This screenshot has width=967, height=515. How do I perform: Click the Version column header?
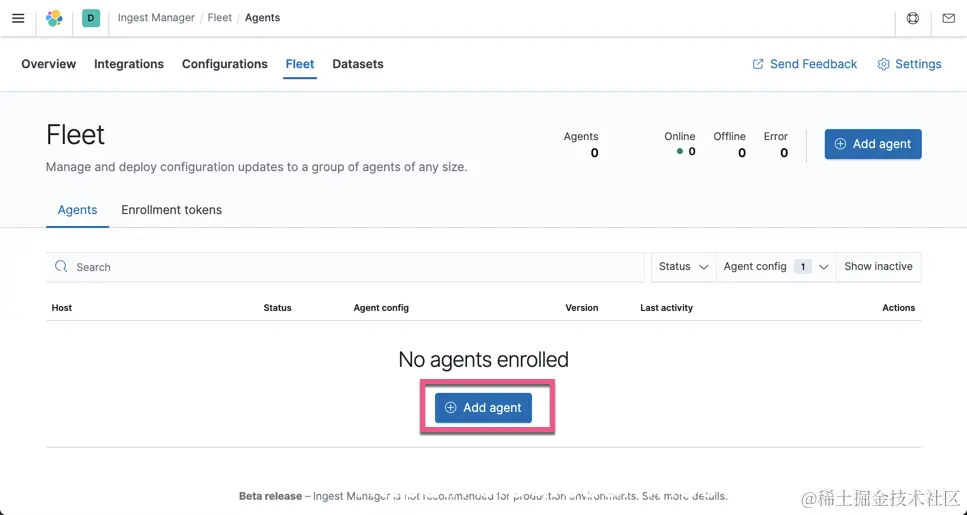(582, 308)
